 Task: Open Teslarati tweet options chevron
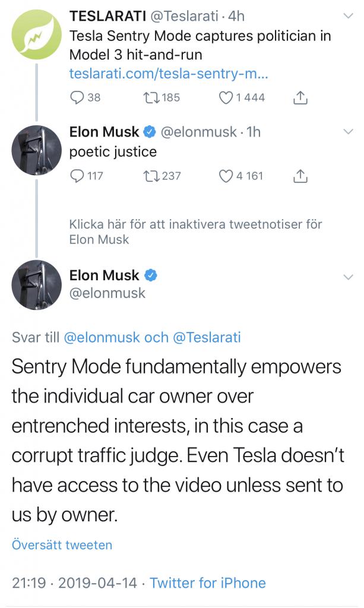tap(349, 16)
